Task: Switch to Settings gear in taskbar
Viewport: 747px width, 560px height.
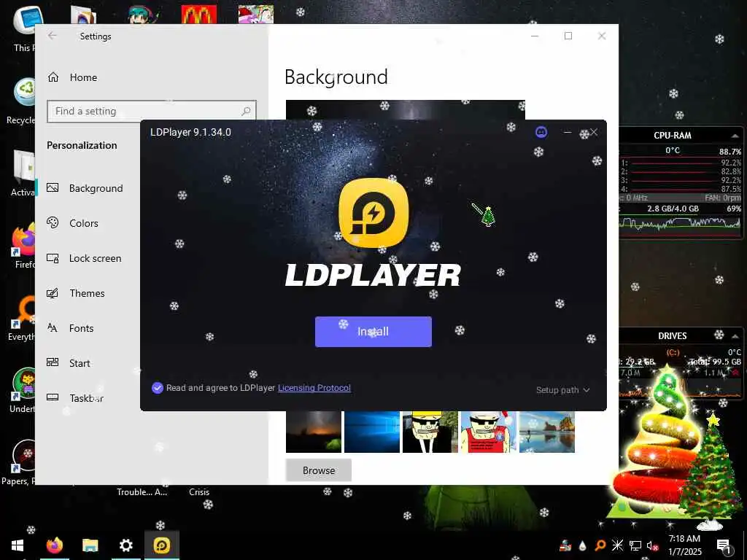Action: 125,545
